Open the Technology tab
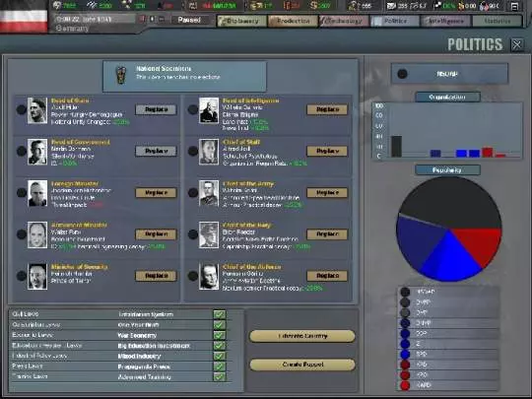Screen dimensions: 532x399 tap(345, 21)
